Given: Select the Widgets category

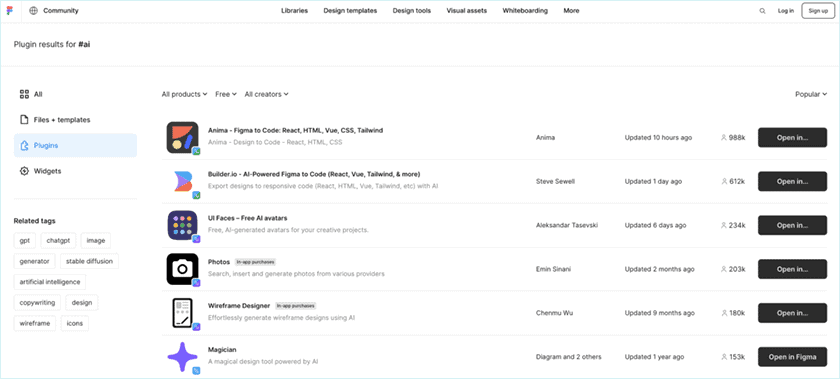Looking at the screenshot, I should tap(75, 171).
